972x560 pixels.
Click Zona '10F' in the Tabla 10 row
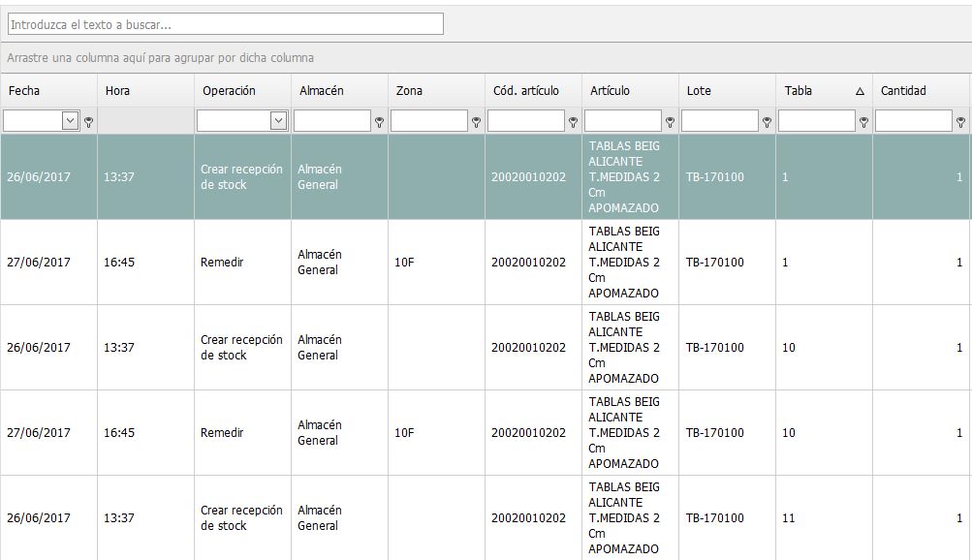(404, 432)
